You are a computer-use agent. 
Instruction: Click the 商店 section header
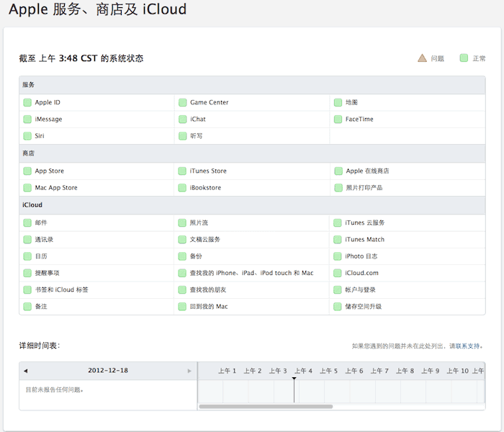(252, 153)
